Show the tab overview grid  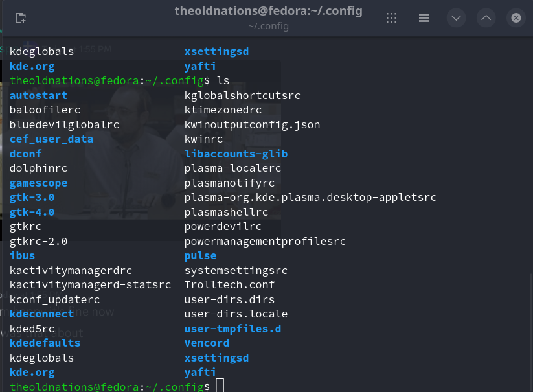coord(391,17)
